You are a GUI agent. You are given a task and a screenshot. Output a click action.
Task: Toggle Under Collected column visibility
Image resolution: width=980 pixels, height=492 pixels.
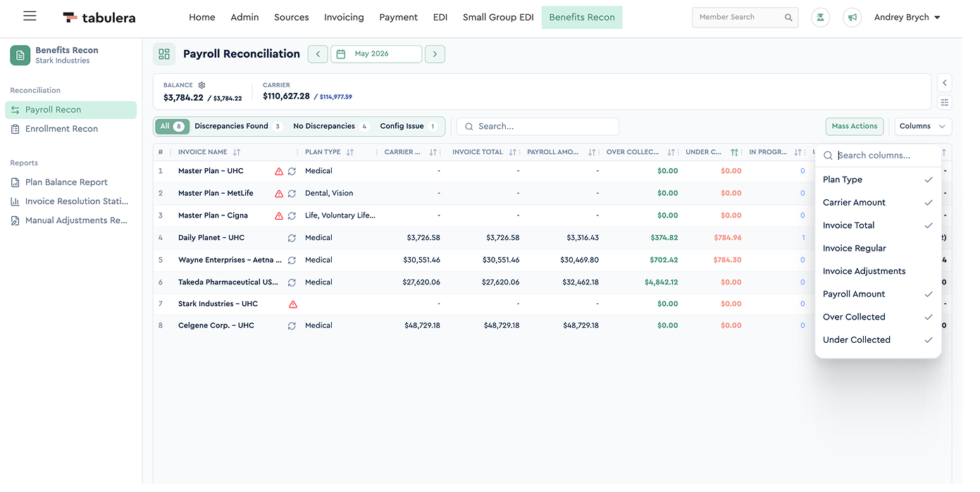coord(878,340)
